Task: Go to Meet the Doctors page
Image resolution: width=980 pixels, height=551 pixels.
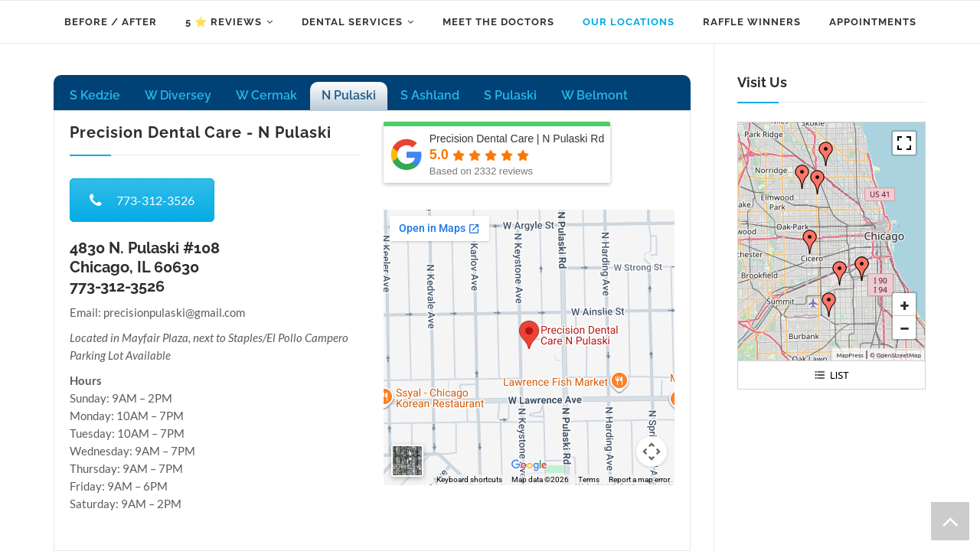Action: 498,22
